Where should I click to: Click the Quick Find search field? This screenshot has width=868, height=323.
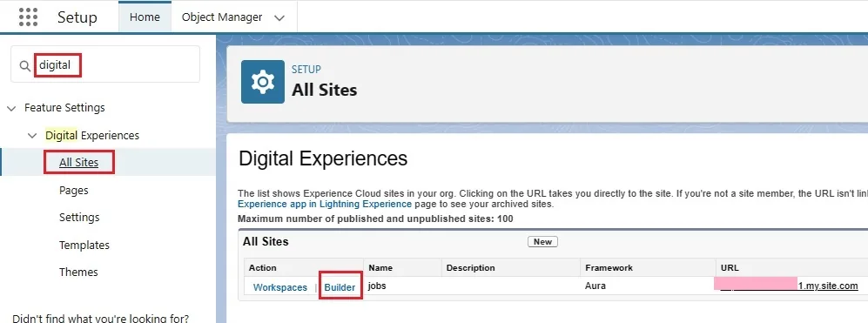105,64
